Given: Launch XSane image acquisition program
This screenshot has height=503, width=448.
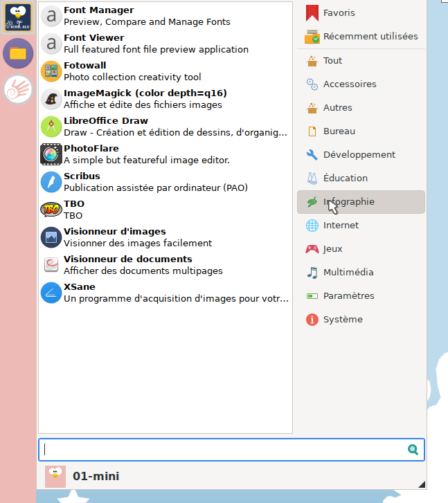Looking at the screenshot, I should 165,293.
